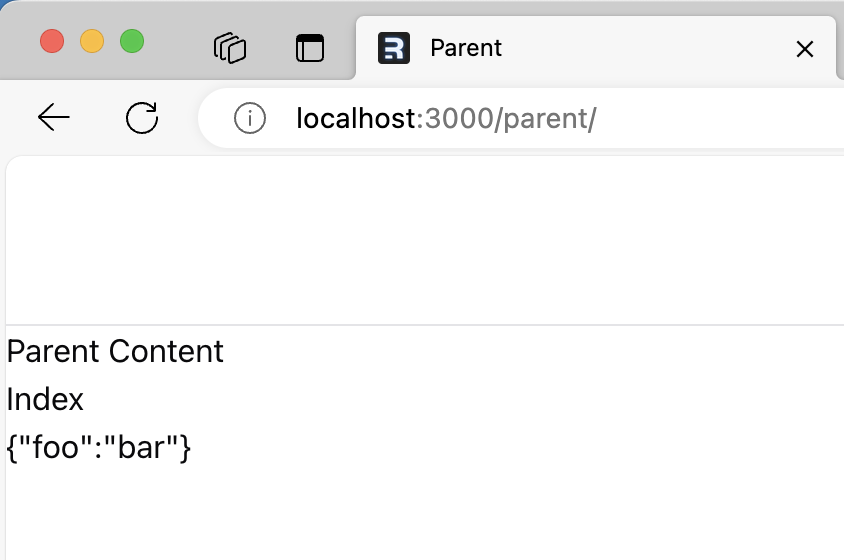Reload the page with the refresh icon
Viewport: 844px width, 560px height.
[142, 117]
